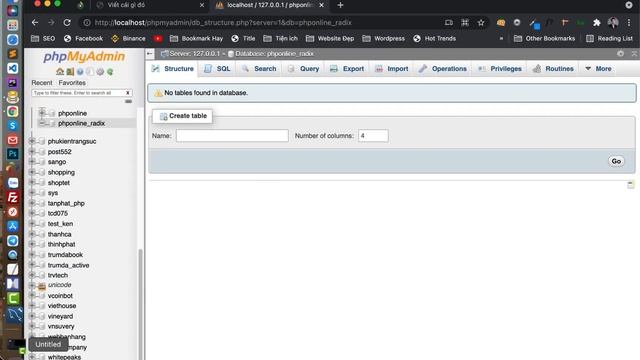Expand the post552 database node
640x360 pixels.
[x=32, y=151]
